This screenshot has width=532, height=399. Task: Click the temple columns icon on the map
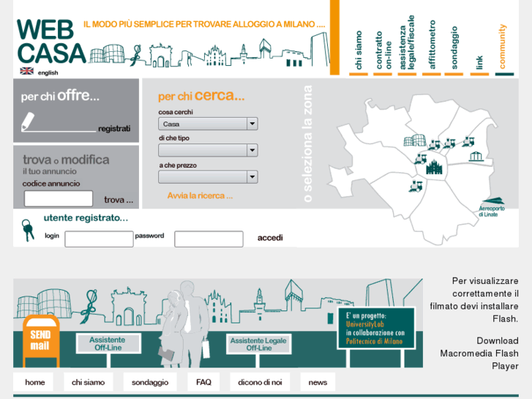pos(476,156)
